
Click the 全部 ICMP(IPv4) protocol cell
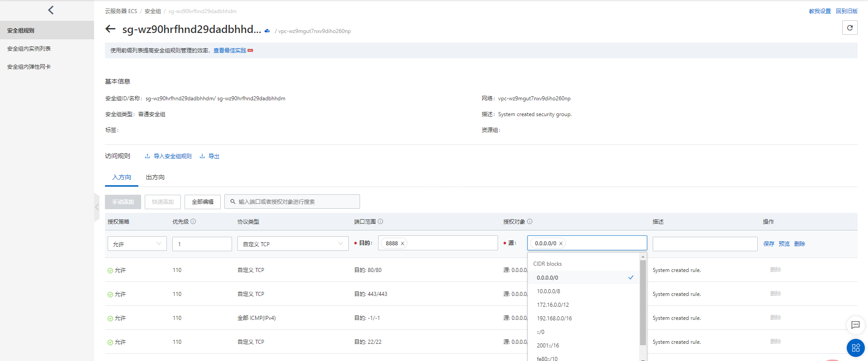pos(256,318)
